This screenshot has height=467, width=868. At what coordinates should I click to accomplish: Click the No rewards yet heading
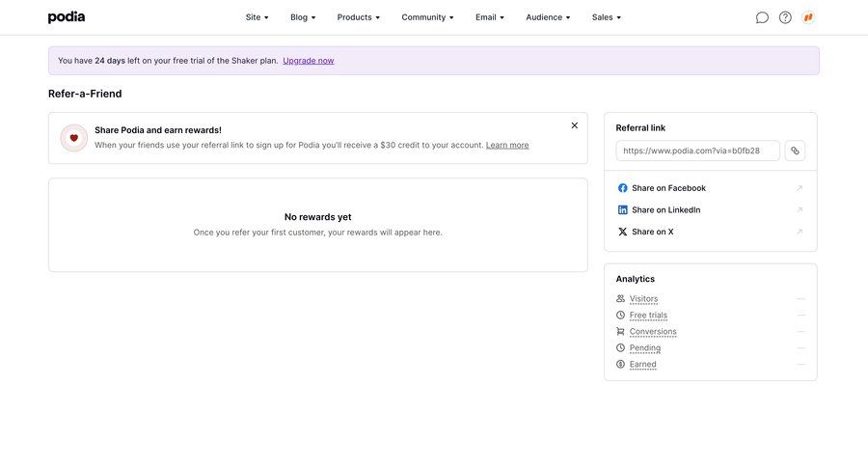pyautogui.click(x=317, y=217)
